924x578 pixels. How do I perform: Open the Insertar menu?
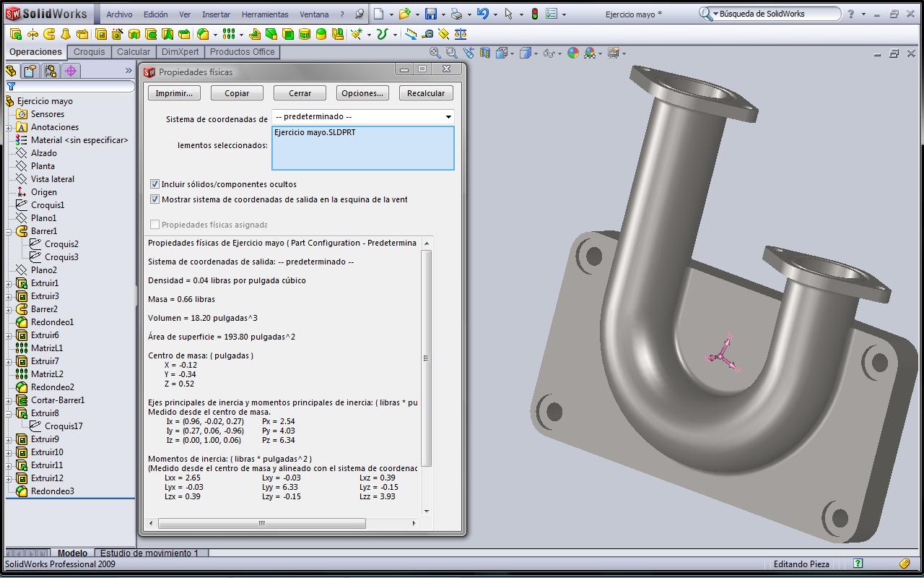coord(216,14)
